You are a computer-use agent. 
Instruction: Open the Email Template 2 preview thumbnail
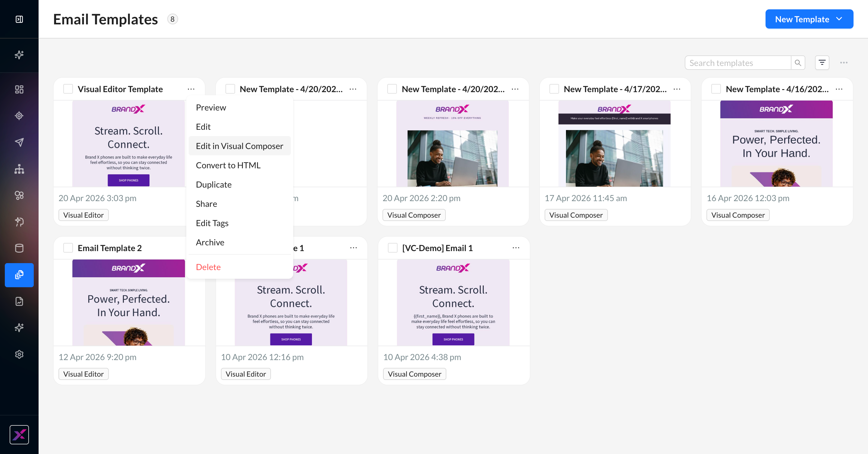[129, 303]
